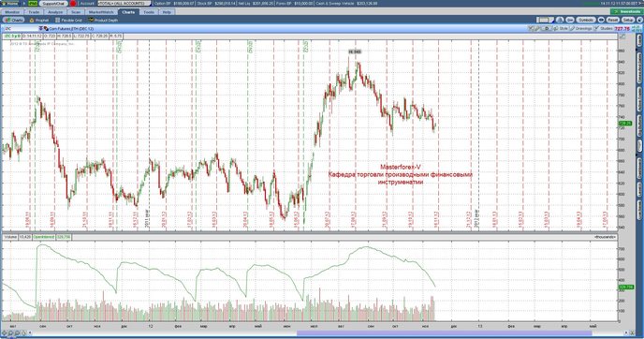Image resolution: width=644 pixels, height=339 pixels.
Task: Switch to the Trade tab
Action: point(34,12)
